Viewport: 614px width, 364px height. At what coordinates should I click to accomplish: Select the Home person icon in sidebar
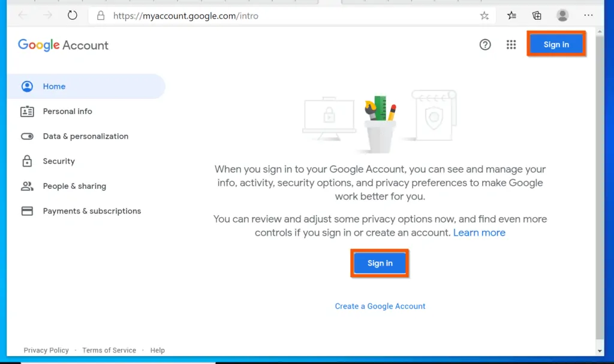click(27, 86)
